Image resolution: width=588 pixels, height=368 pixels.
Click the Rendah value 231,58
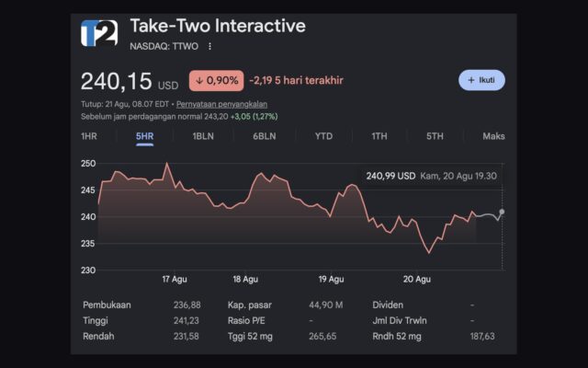pos(186,336)
